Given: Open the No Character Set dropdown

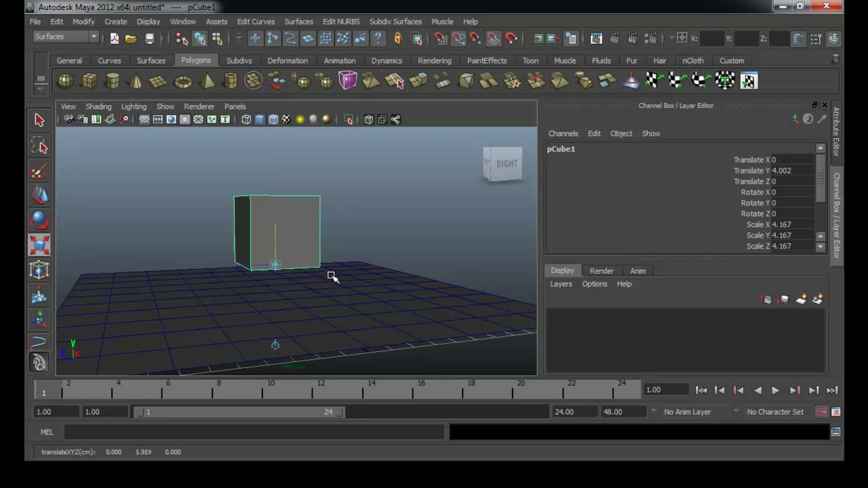Looking at the screenshot, I should (x=774, y=411).
